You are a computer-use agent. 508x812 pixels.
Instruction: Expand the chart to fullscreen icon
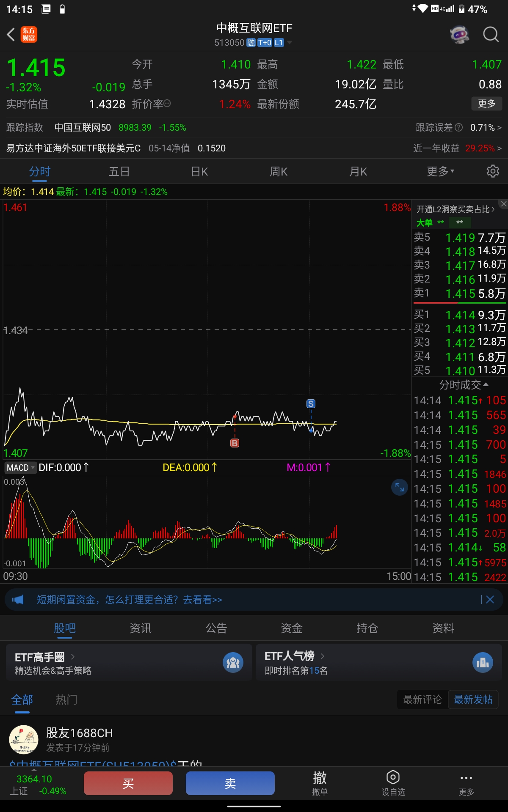point(399,487)
